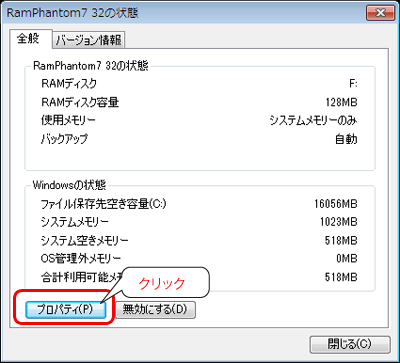Click the OS管理外メモリー label
The height and width of the screenshot is (363, 400).
81,258
